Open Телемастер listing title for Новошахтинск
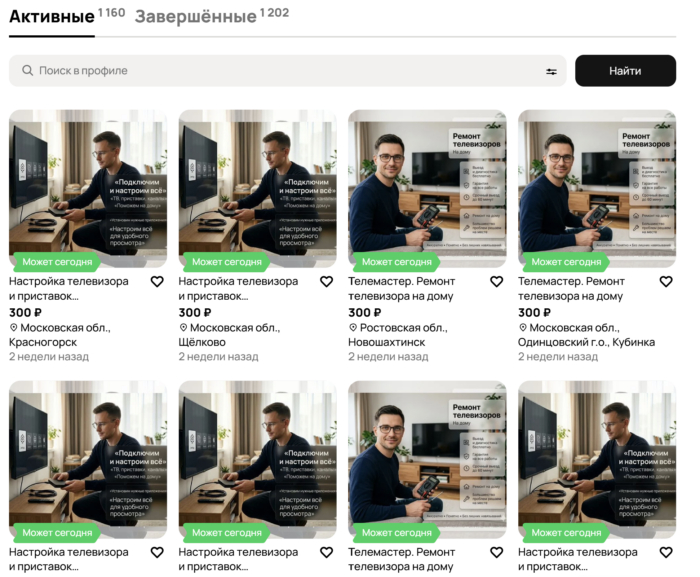Image resolution: width=700 pixels, height=577 pixels. click(x=401, y=288)
